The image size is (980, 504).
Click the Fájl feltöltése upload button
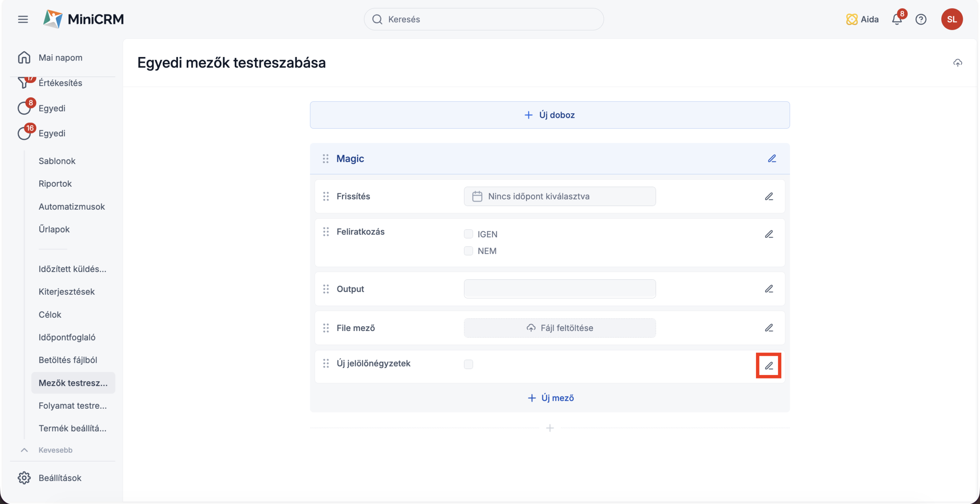pos(560,328)
